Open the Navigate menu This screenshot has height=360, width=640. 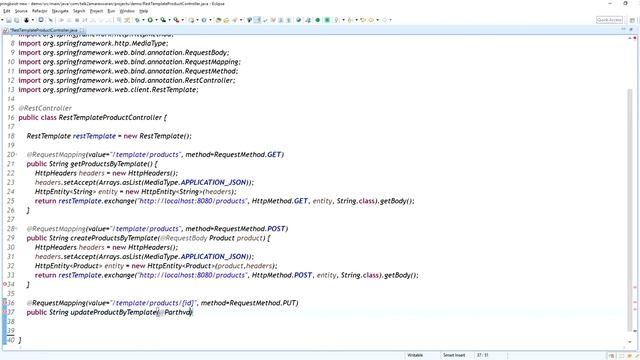(60, 11)
